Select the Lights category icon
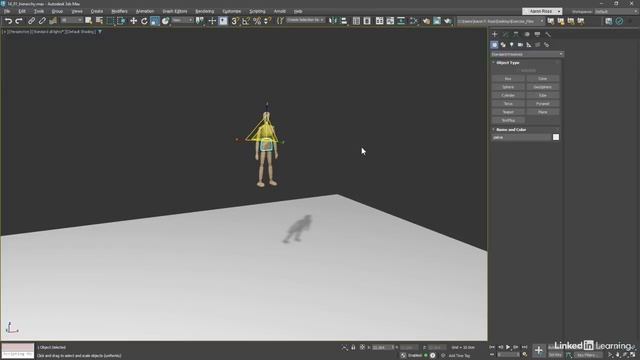Screen dimensions: 640x360 (x=511, y=44)
